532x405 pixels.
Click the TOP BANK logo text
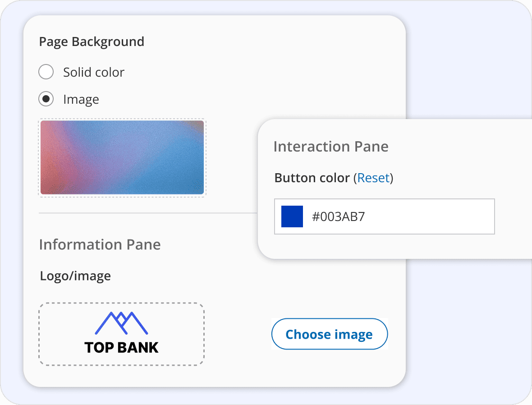point(121,348)
